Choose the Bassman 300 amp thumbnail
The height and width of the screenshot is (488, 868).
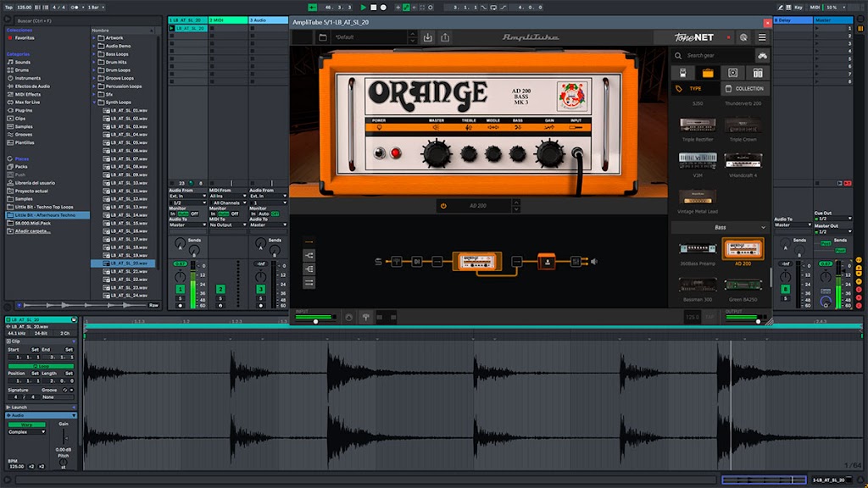(x=698, y=285)
